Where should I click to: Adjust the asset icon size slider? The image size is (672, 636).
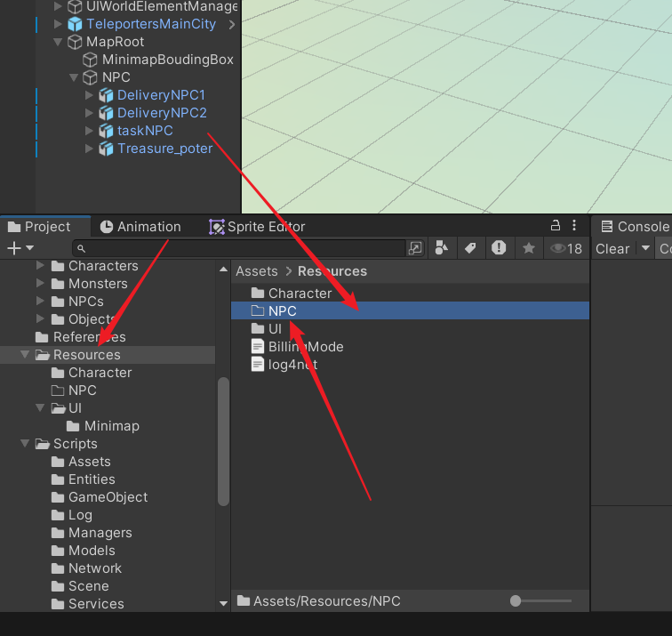516,601
